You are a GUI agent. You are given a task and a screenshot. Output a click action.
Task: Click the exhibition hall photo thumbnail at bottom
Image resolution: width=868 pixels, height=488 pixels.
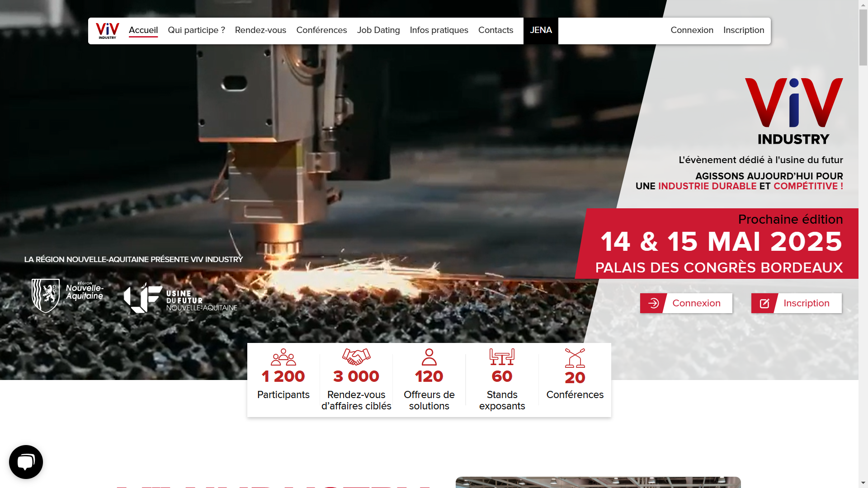tap(598, 482)
